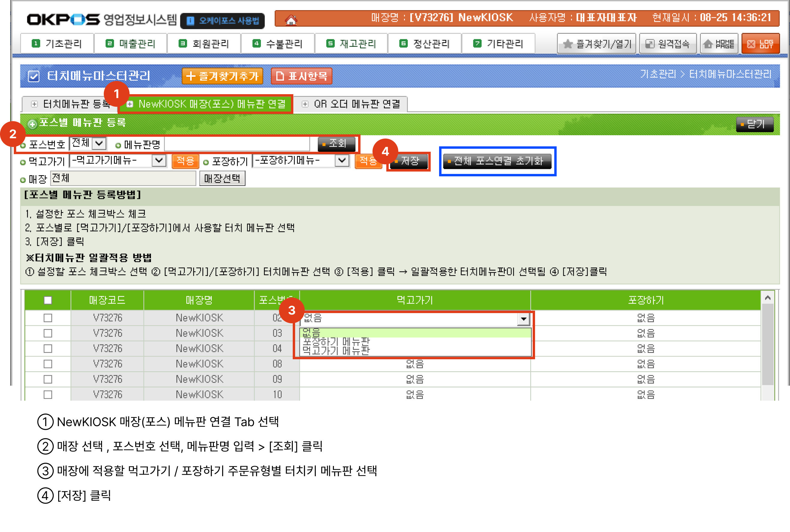
Task: Click the 조회 search button
Action: tap(336, 144)
